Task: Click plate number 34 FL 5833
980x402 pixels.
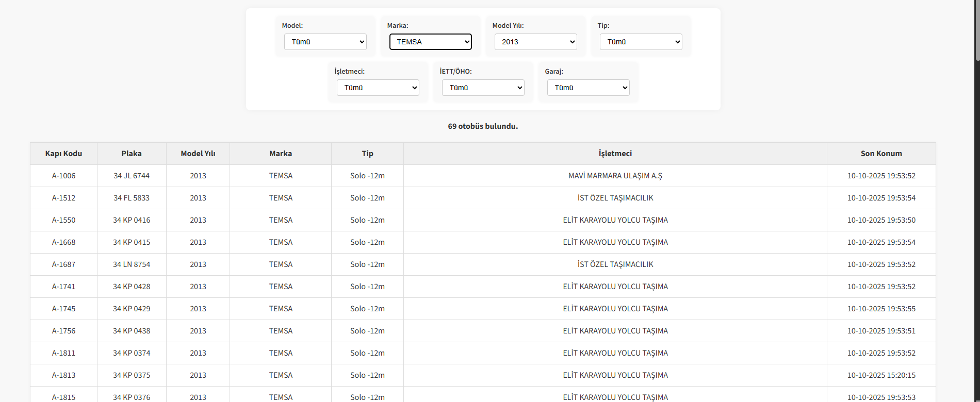Action: (132, 198)
